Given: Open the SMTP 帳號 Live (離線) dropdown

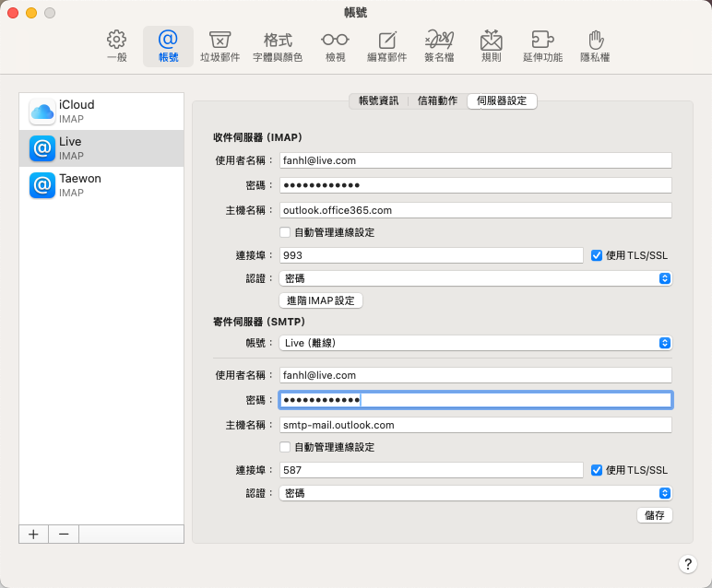Looking at the screenshot, I should [x=475, y=343].
